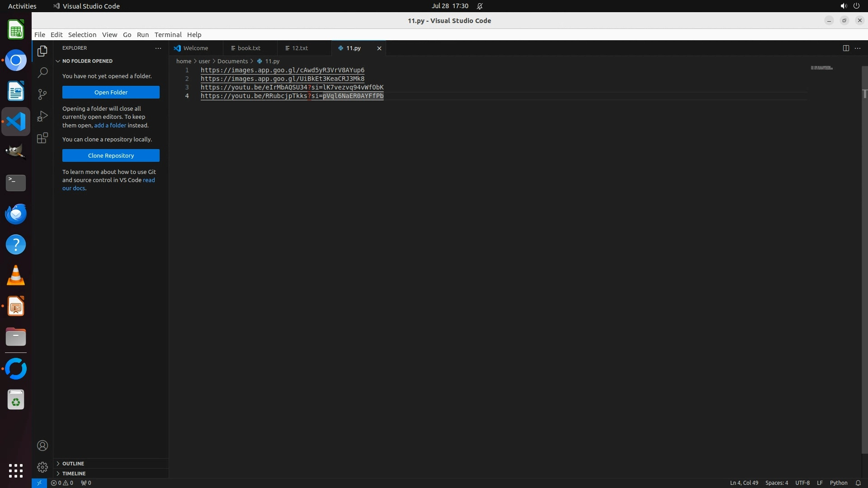Screen dimensions: 868x488
Task: Open the Manage gear menu
Action: pos(42,467)
